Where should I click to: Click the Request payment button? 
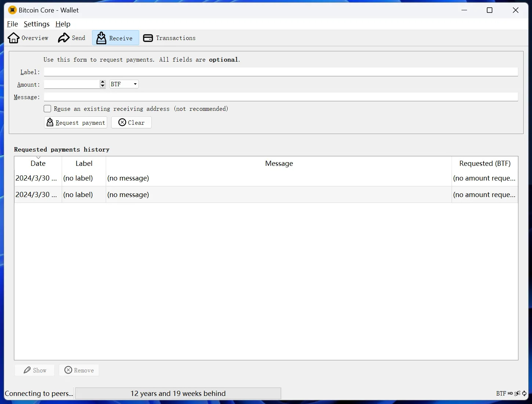(x=76, y=123)
